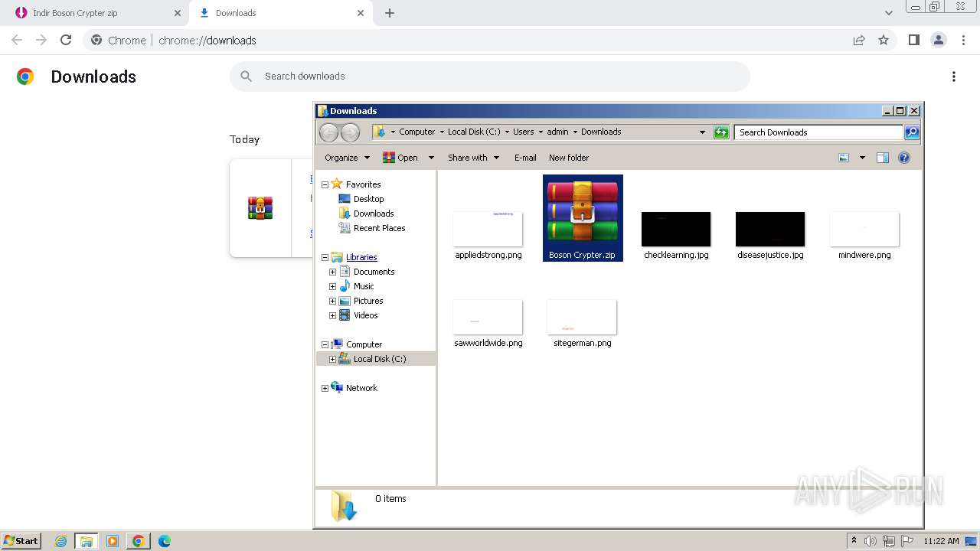Click the Action Center flag icon
This screenshot has width=980, height=551.
coord(907,541)
